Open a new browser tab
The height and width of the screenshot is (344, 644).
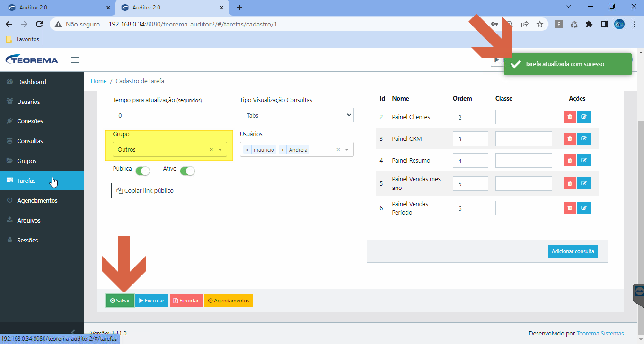239,8
